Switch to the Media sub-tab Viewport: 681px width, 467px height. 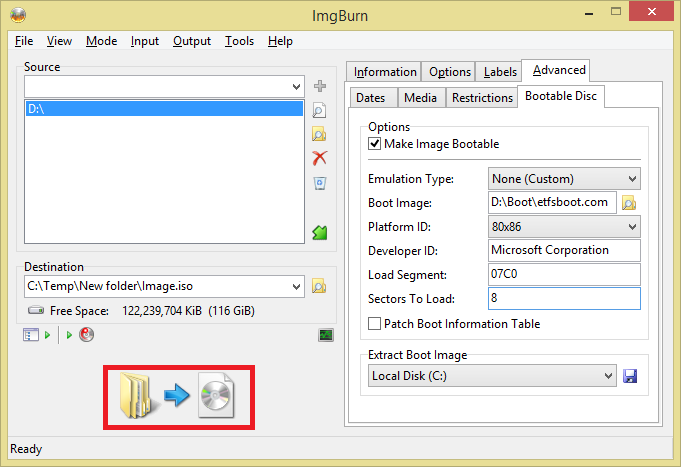(420, 98)
